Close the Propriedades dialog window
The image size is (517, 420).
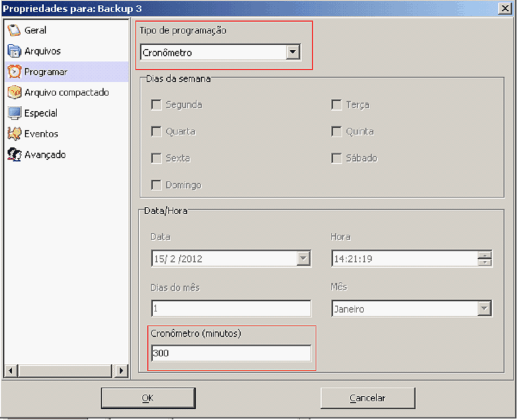click(x=505, y=8)
